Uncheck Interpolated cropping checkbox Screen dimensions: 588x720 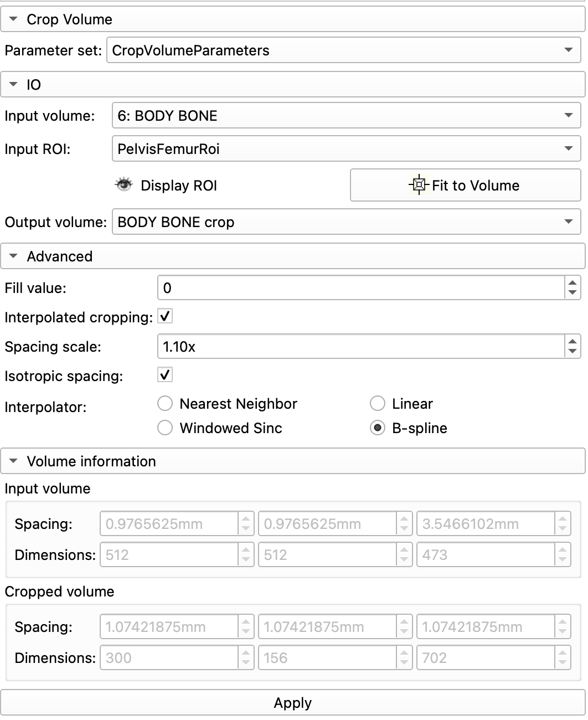click(x=165, y=317)
